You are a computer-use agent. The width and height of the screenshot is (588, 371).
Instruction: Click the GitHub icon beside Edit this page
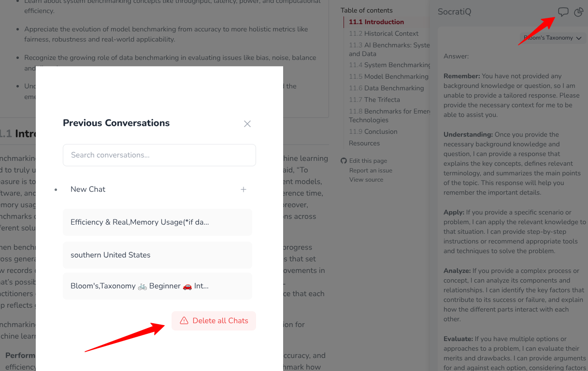pos(344,161)
